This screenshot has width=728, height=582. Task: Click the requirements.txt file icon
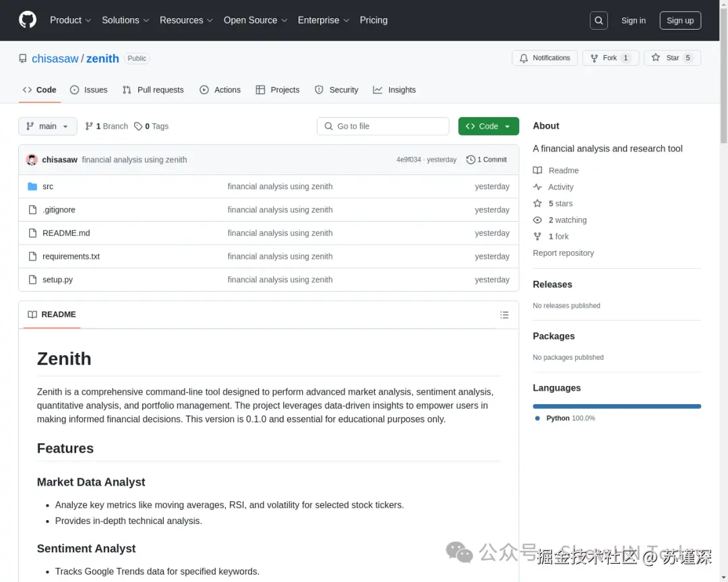pos(32,256)
